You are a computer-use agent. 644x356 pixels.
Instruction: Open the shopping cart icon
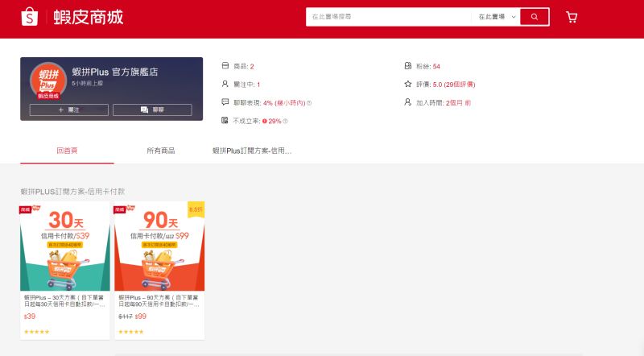coord(572,17)
